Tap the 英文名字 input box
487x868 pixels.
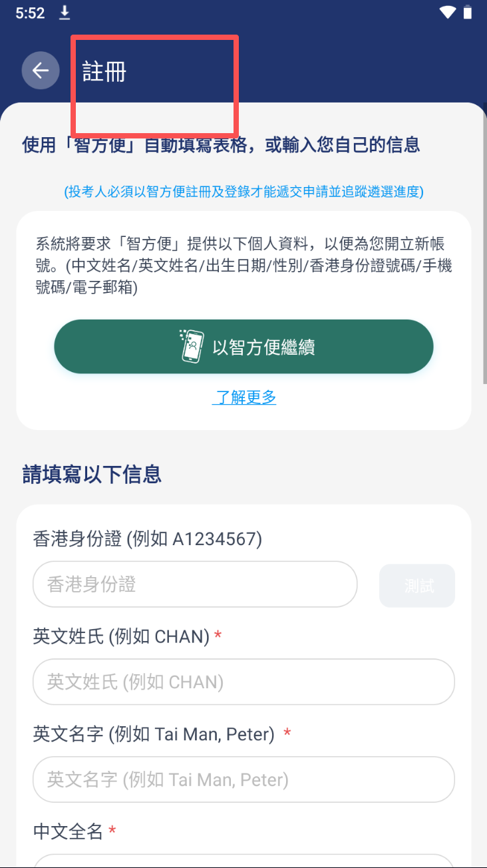[243, 779]
